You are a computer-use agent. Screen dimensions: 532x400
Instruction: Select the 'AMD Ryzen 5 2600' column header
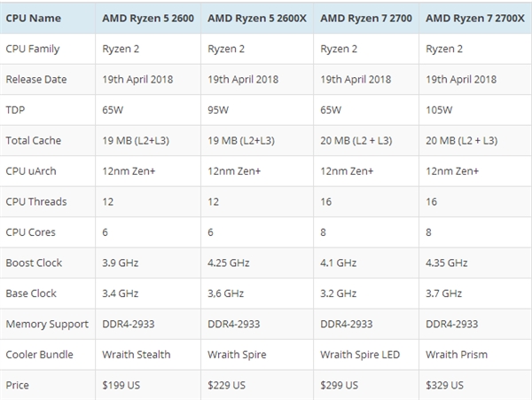tap(148, 19)
